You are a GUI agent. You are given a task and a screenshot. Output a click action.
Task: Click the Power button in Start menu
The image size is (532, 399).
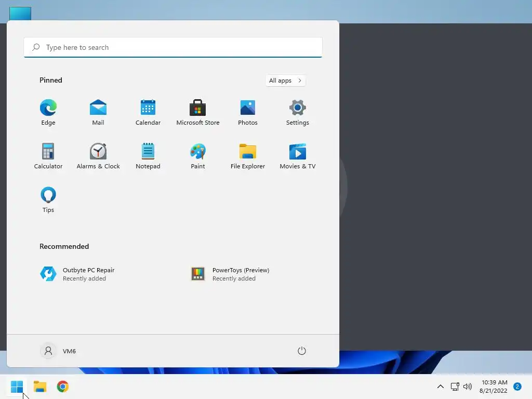click(302, 351)
